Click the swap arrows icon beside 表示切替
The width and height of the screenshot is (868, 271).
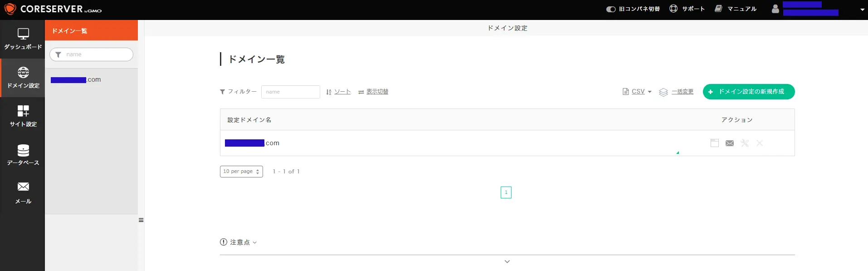tap(361, 92)
